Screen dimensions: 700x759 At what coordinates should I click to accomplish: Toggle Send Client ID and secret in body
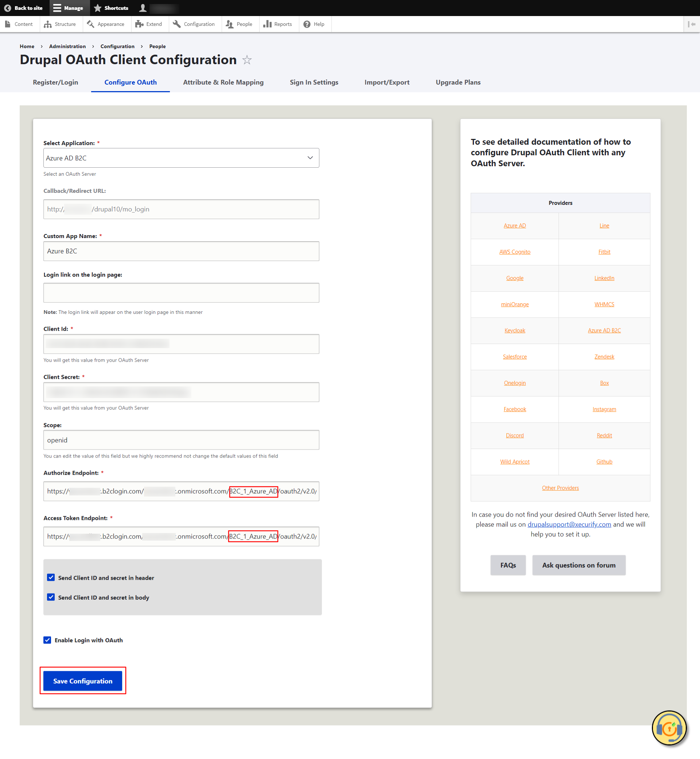[x=51, y=597]
